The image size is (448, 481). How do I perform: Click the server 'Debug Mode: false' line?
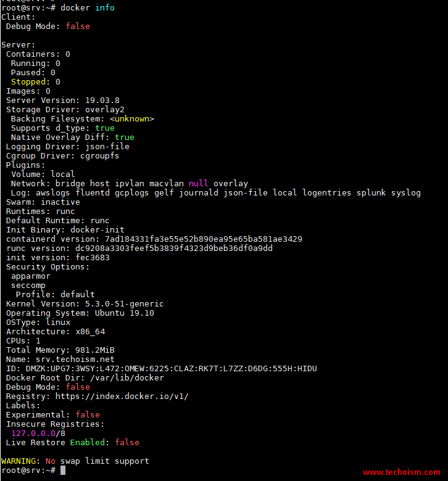pos(48,387)
